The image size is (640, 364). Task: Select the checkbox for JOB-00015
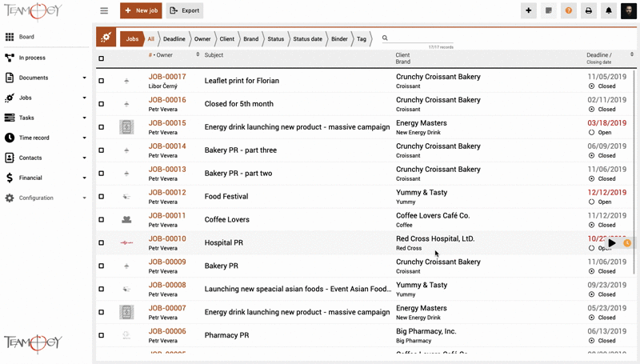click(102, 127)
